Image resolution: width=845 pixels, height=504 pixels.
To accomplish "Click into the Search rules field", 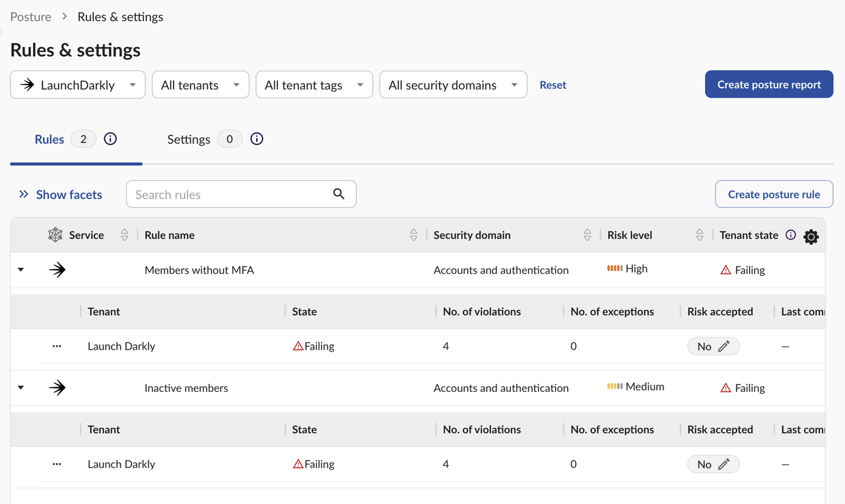I will click(228, 195).
